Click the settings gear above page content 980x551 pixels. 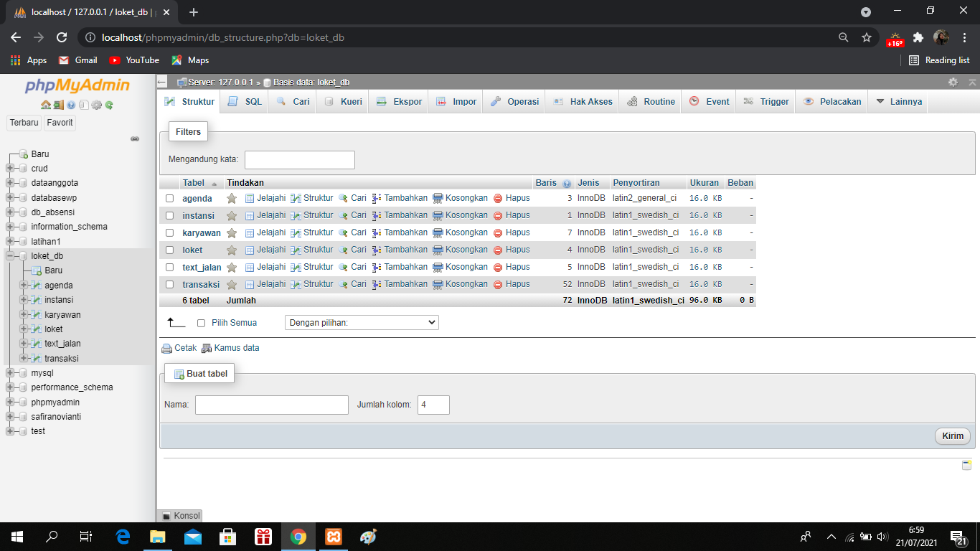953,82
